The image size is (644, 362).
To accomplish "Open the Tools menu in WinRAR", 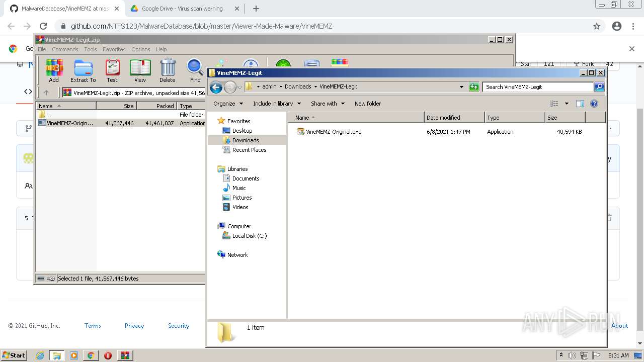I will [x=91, y=49].
